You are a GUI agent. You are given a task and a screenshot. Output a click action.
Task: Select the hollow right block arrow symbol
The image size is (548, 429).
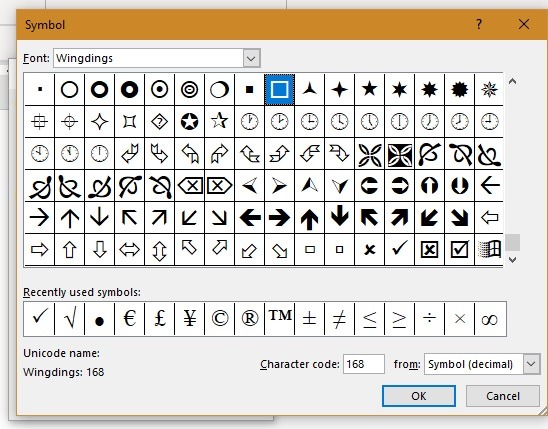pyautogui.click(x=39, y=249)
